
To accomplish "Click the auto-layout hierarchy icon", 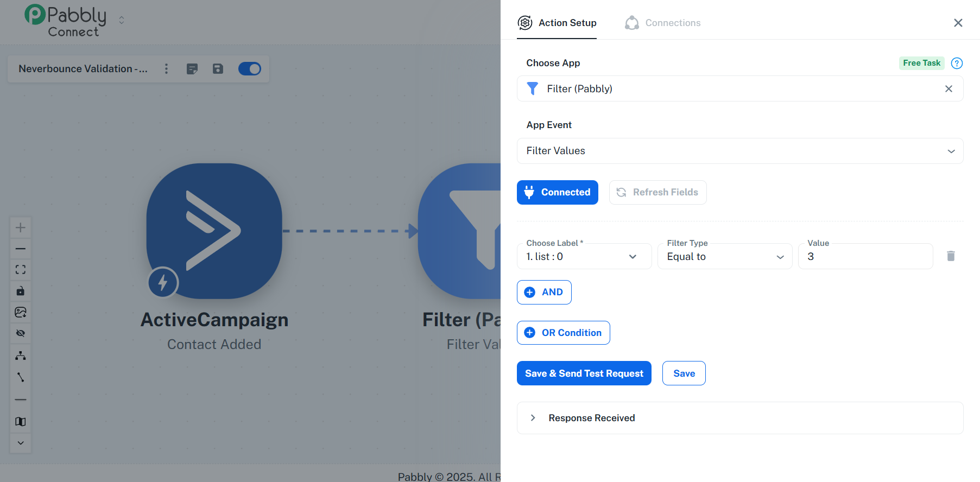I will click(x=21, y=356).
